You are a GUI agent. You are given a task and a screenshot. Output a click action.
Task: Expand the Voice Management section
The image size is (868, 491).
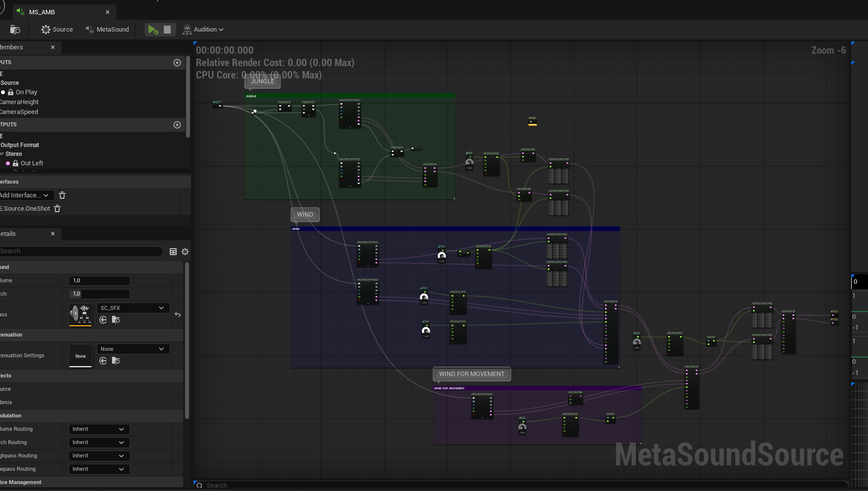pyautogui.click(x=91, y=483)
